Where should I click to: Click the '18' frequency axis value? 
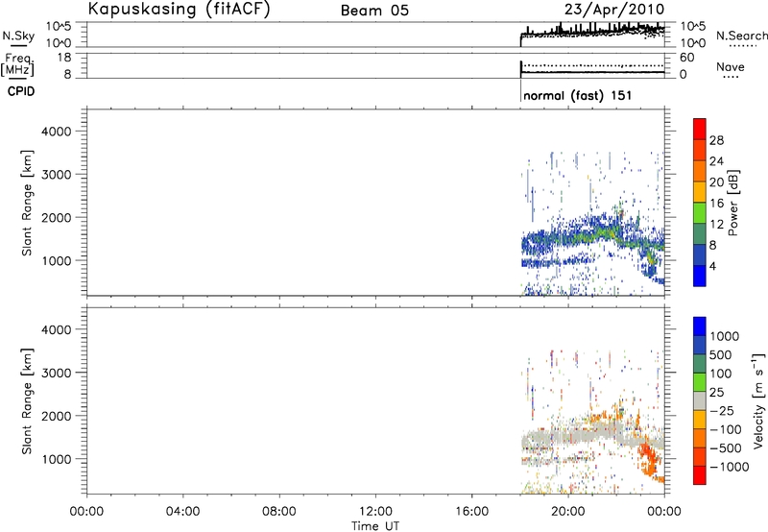pos(64,58)
